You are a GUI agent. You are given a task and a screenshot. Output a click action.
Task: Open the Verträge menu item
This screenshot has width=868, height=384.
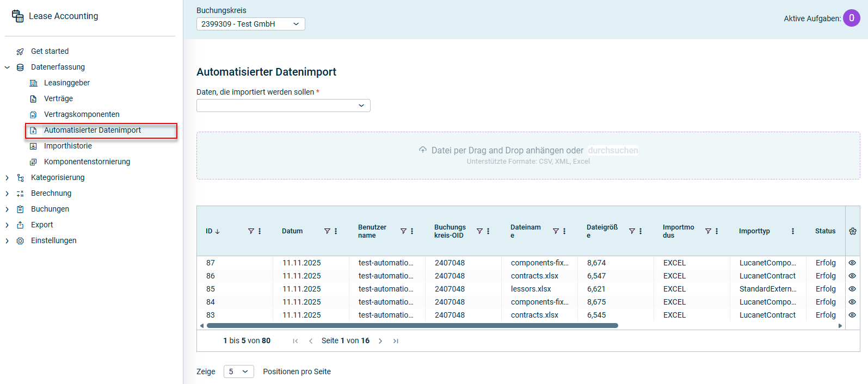pos(58,98)
